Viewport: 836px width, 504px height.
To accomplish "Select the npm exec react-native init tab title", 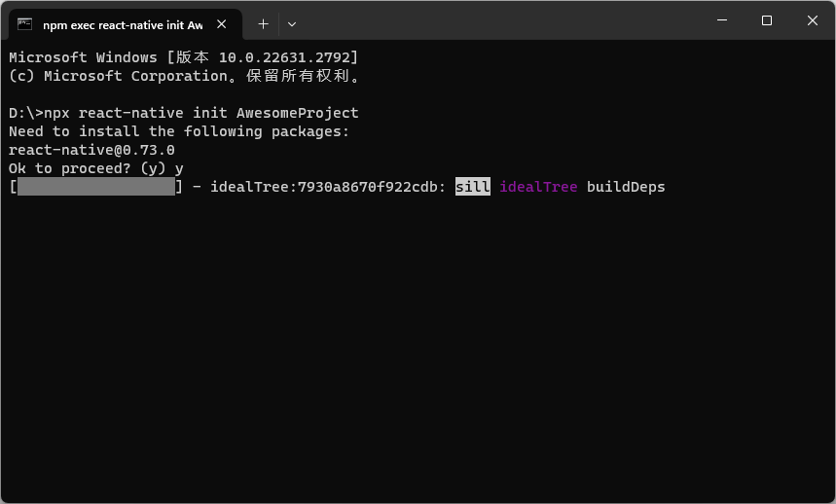I will (x=123, y=25).
